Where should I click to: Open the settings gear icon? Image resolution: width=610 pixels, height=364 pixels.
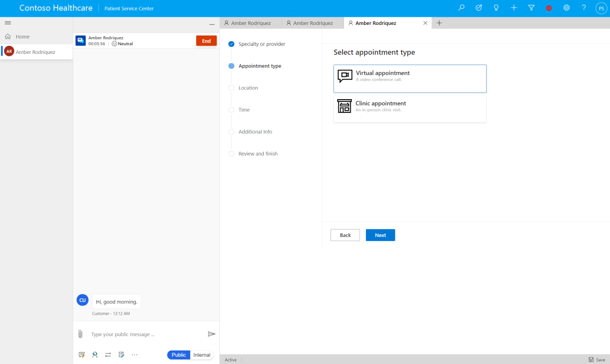click(x=566, y=8)
